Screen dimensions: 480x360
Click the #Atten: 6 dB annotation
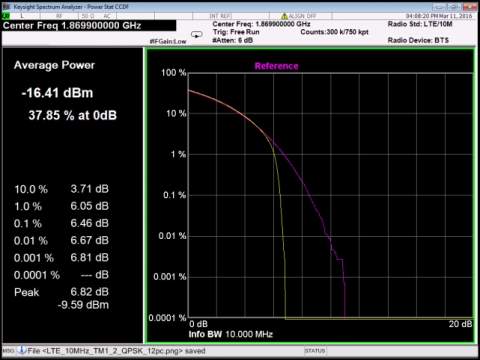[233, 40]
